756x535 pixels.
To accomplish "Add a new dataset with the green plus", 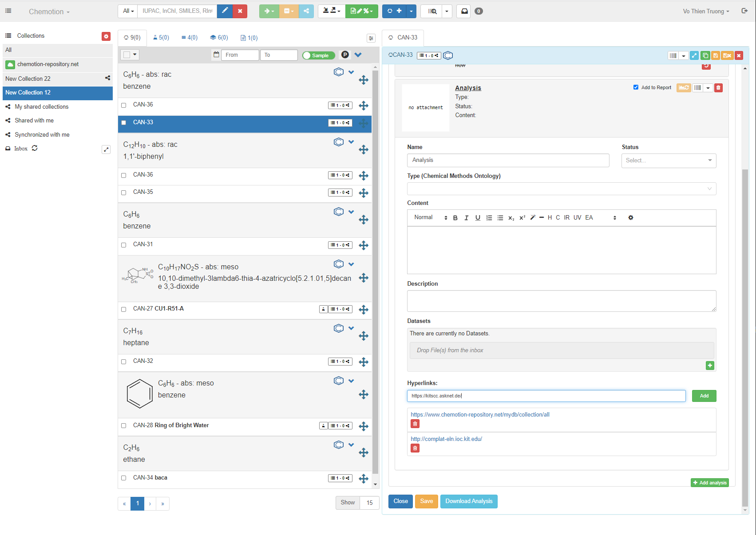I will (710, 365).
